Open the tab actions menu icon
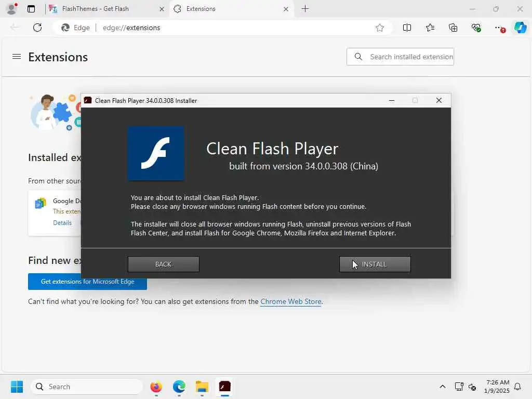 (x=31, y=9)
